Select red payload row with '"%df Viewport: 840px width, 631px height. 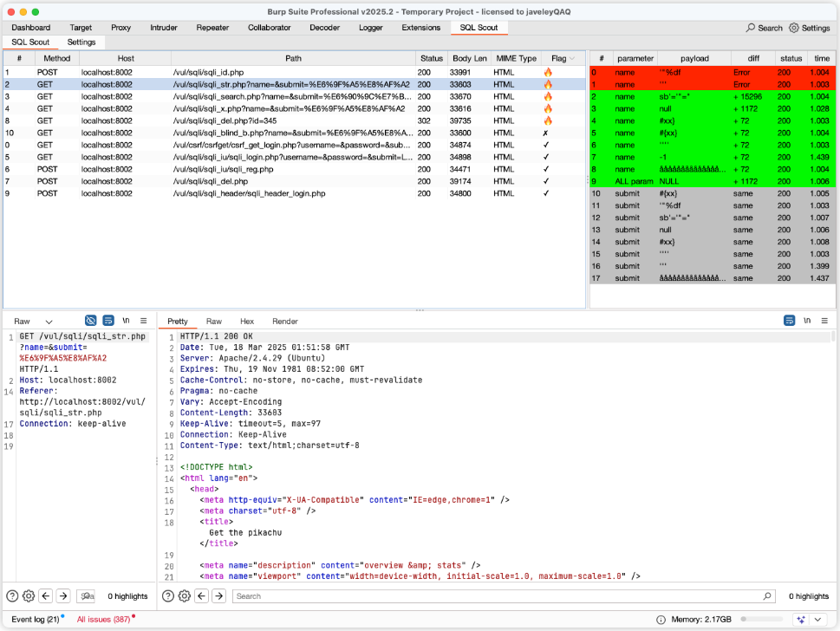pos(713,72)
